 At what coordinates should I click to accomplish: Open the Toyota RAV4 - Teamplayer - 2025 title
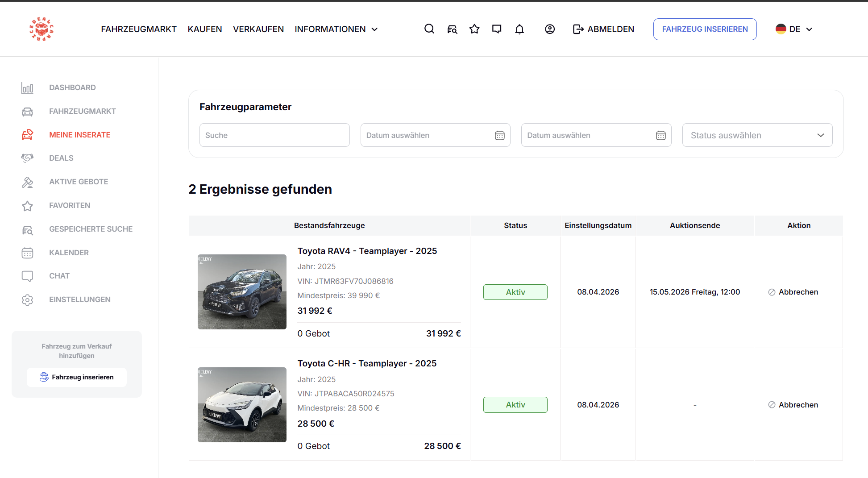click(367, 251)
